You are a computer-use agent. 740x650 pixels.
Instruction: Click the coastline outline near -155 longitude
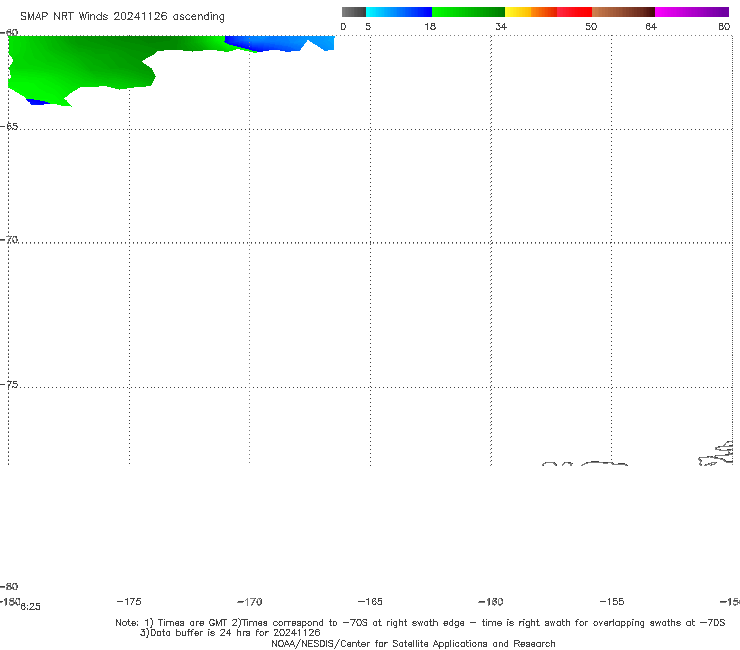point(604,464)
